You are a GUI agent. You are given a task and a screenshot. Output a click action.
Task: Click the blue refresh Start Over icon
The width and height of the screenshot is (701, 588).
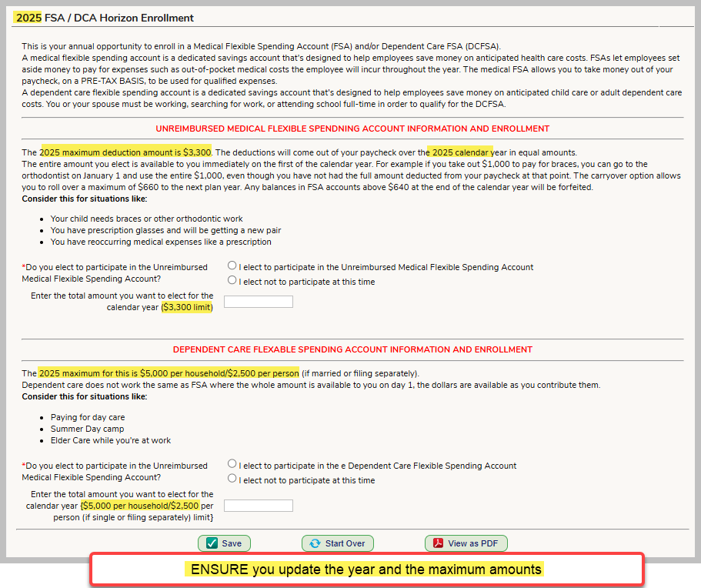click(315, 543)
